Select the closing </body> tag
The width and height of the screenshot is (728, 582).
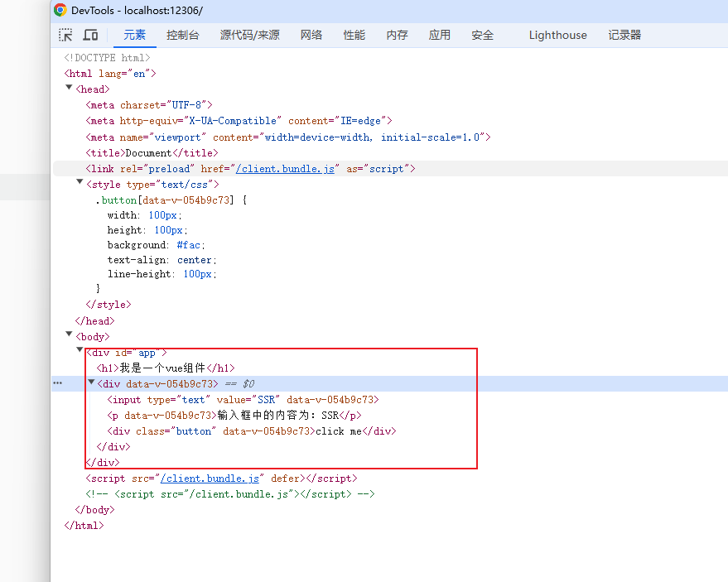(x=94, y=510)
